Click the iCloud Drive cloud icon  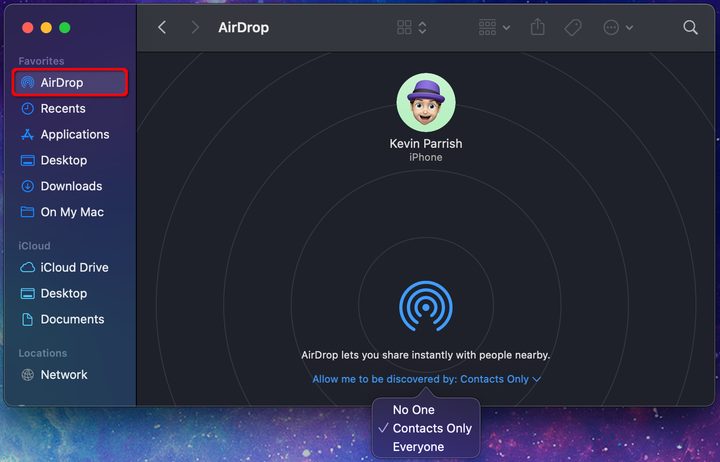[x=28, y=267]
